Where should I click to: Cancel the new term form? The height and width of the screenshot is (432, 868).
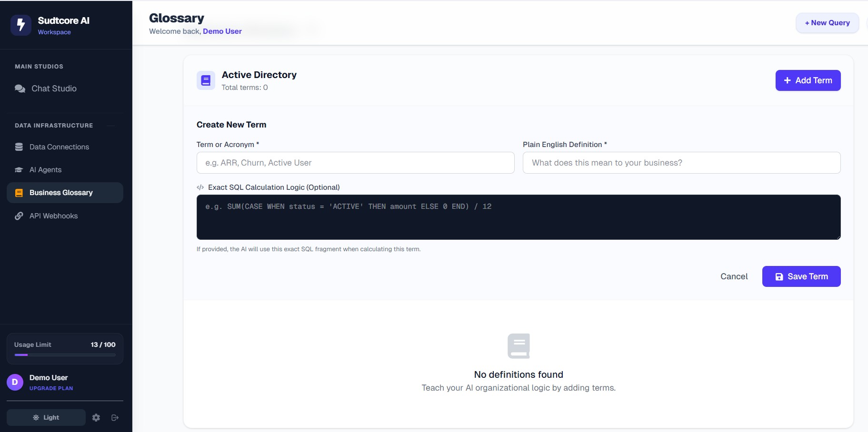click(734, 276)
